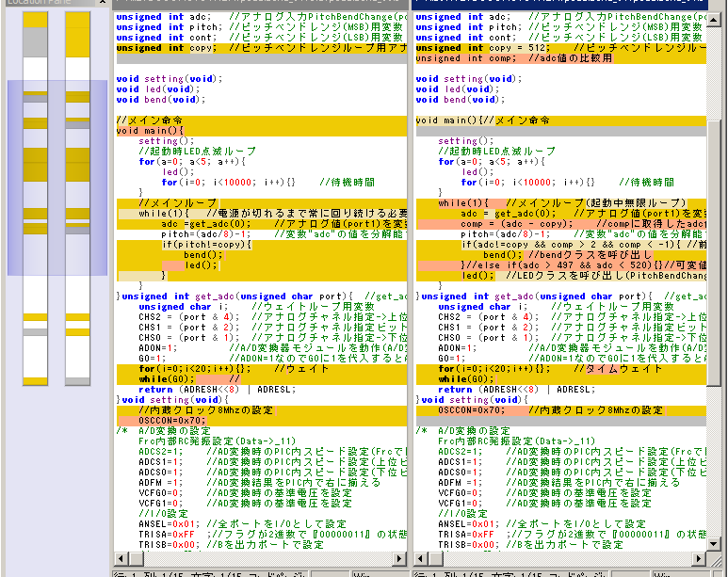The height and width of the screenshot is (577, 728).
Task: Click 'OSCCON=0x70;' line in left pane
Action: [262, 421]
